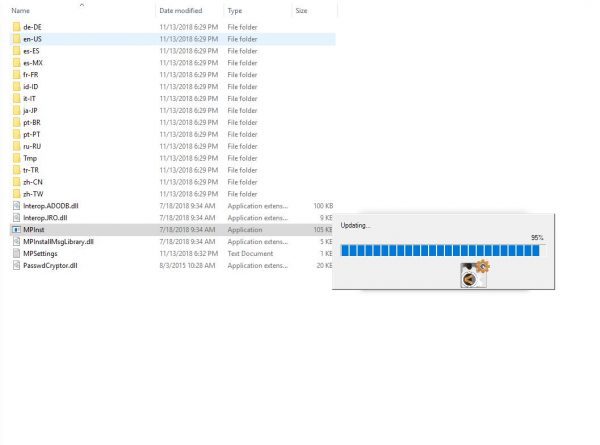Image resolution: width=600 pixels, height=445 pixels.
Task: Click the 'Tmp' folder name
Action: 30,158
